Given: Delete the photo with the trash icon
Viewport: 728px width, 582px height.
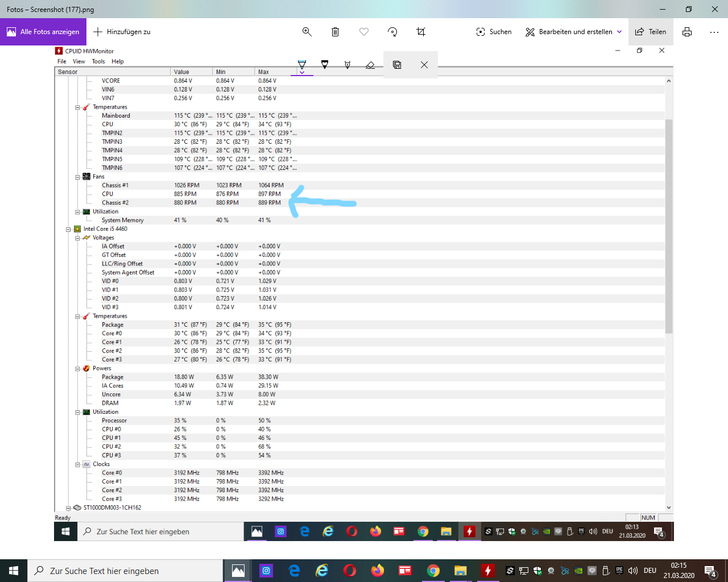Looking at the screenshot, I should click(336, 32).
